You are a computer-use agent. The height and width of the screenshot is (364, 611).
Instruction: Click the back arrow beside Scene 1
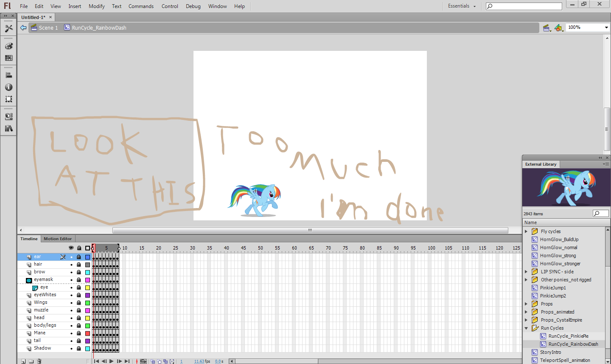(x=23, y=28)
